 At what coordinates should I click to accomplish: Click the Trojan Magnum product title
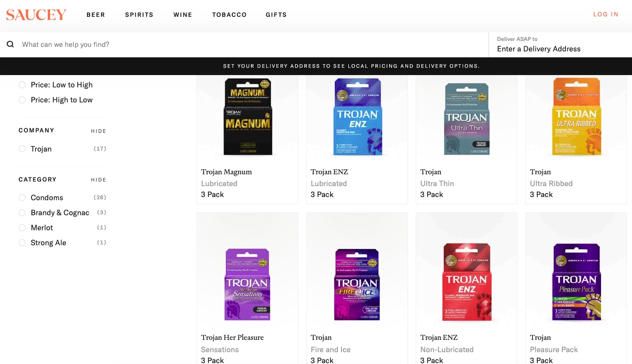point(226,172)
